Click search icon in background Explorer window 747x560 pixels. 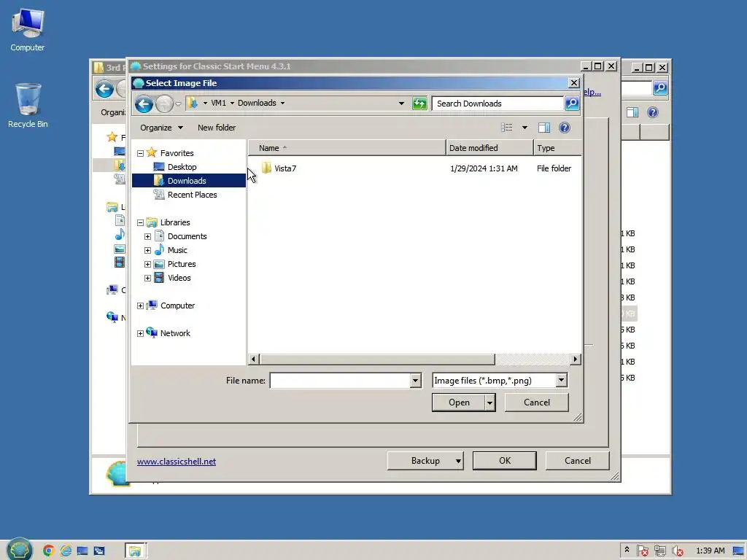[659, 88]
